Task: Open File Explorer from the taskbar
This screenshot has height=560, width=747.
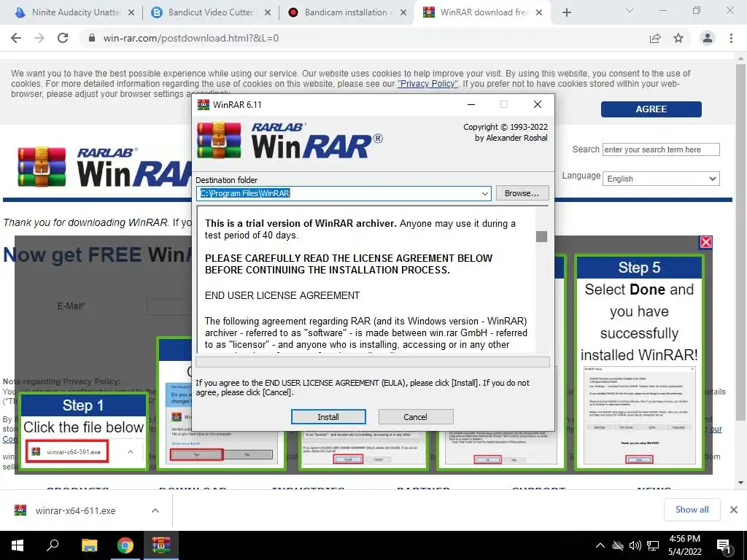Action: click(x=89, y=545)
